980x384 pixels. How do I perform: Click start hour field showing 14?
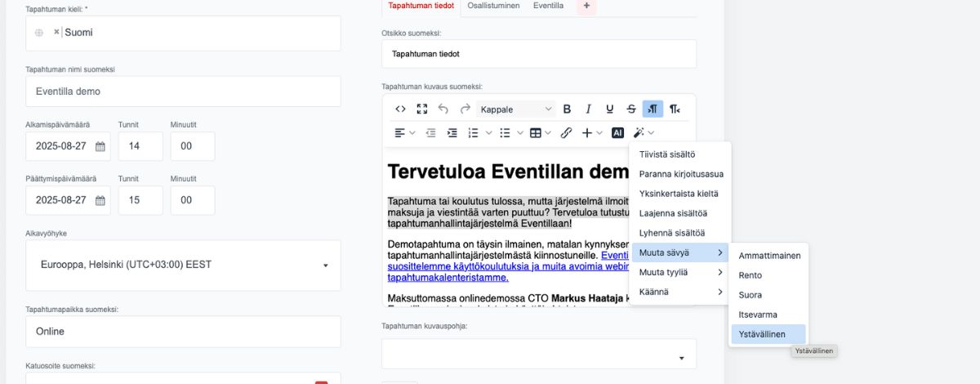pos(140,146)
